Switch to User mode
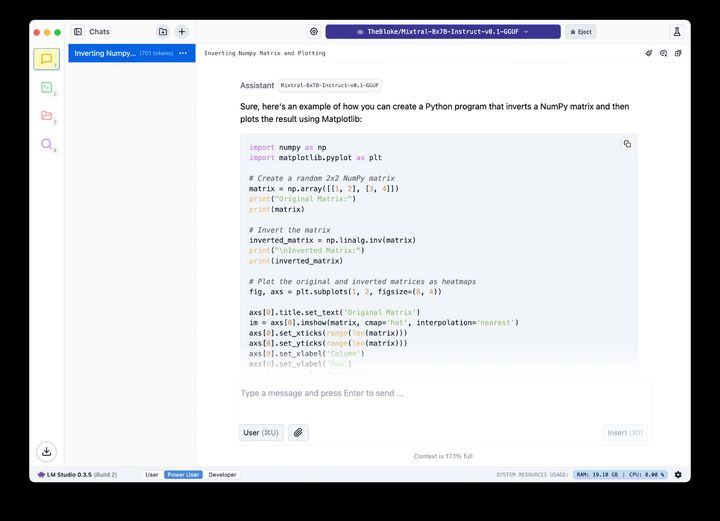 [x=152, y=475]
